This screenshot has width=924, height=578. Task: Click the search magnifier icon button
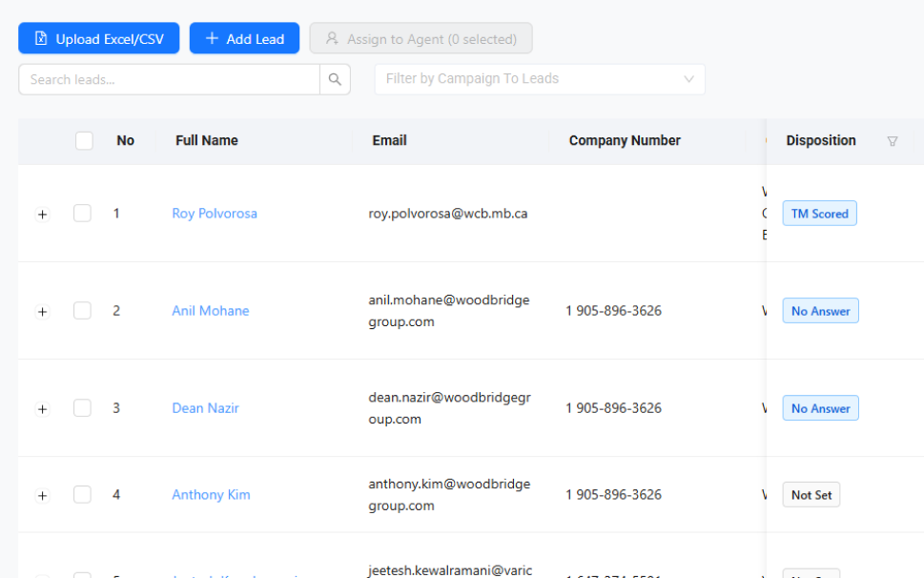[x=335, y=79]
